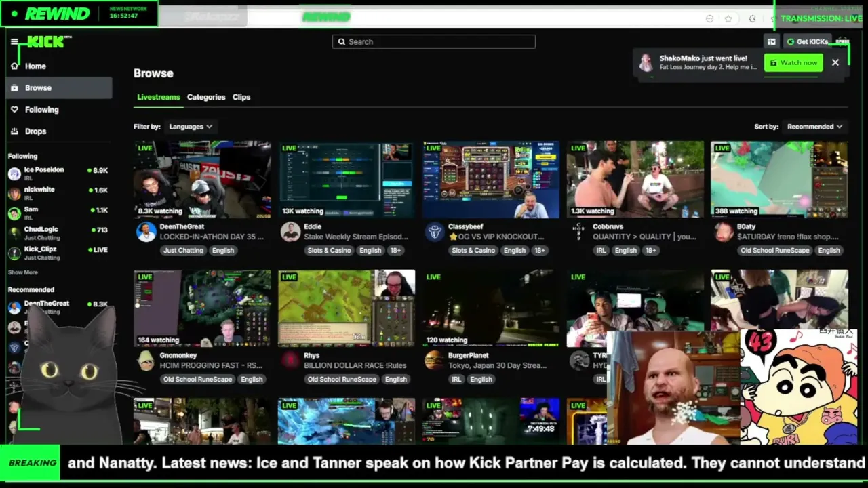Open ChudLogic's avatar in Following list

pos(14,233)
